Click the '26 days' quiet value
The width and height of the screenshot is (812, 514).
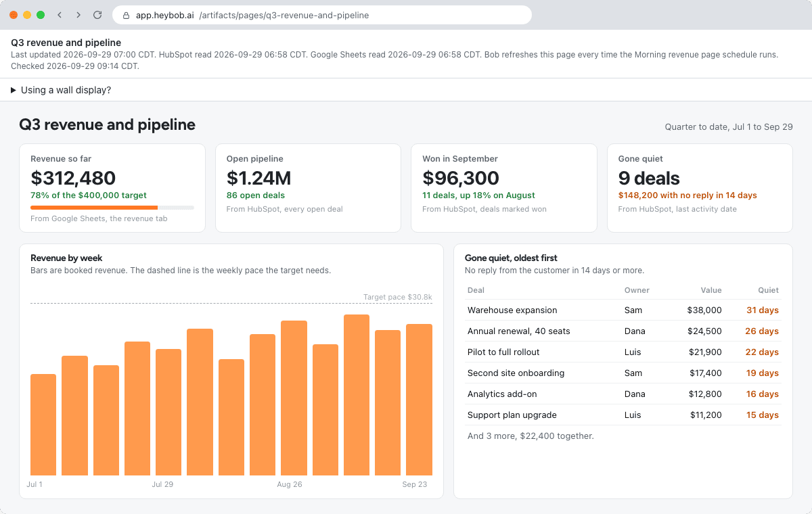tap(763, 331)
